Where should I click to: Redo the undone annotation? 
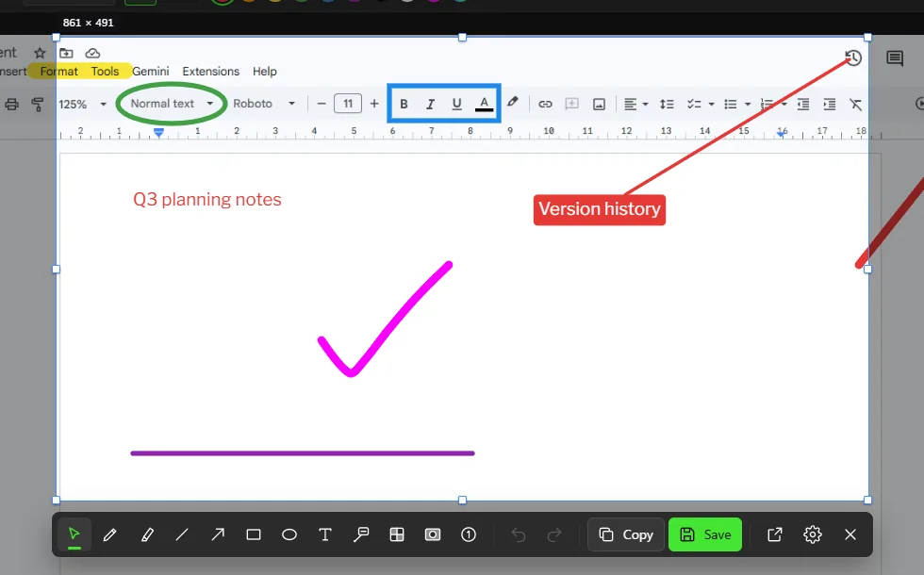[554, 534]
